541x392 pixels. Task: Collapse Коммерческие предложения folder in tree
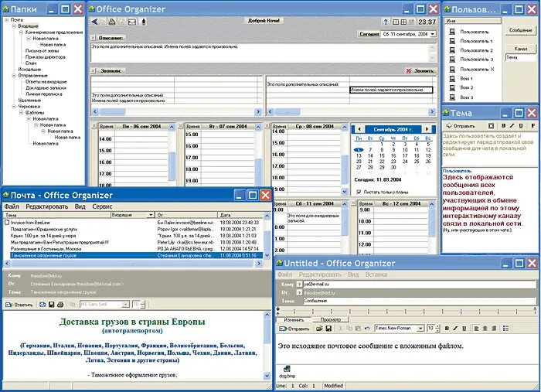tap(22, 32)
